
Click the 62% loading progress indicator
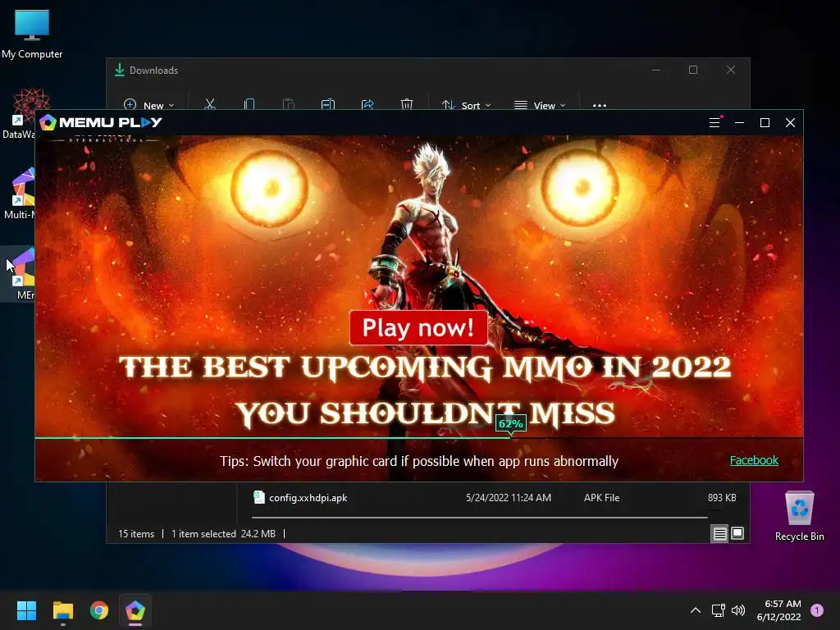pyautogui.click(x=510, y=424)
